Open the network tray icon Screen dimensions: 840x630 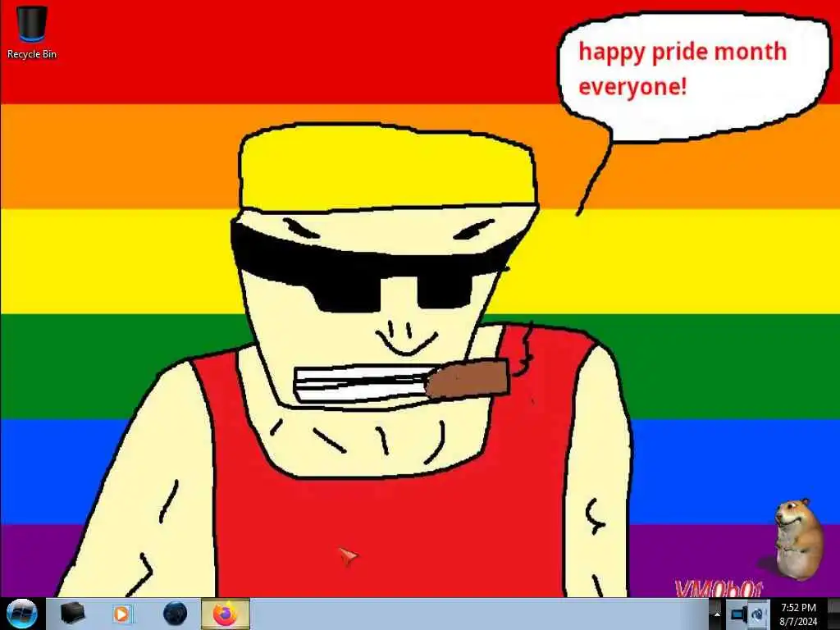click(739, 614)
